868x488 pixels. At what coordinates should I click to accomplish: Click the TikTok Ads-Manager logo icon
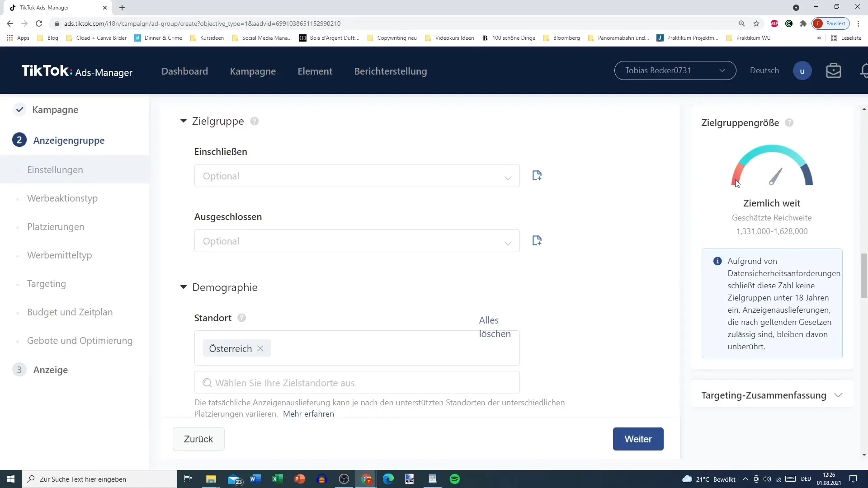click(x=75, y=71)
